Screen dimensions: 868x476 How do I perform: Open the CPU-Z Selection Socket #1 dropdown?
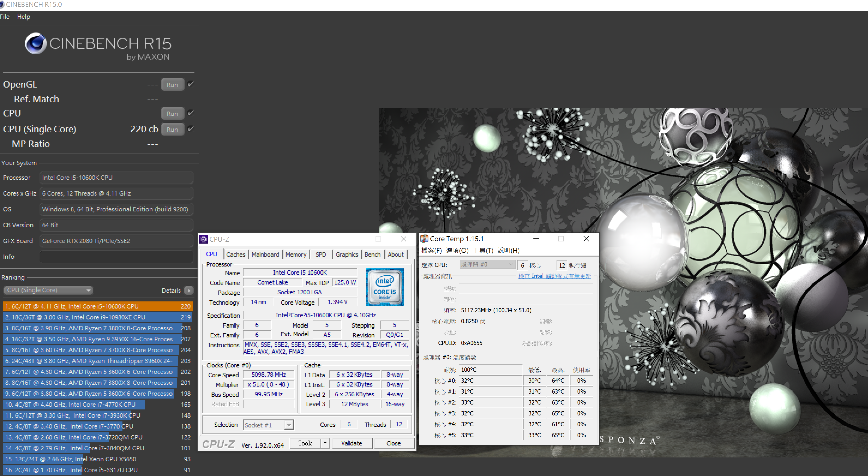[268, 425]
